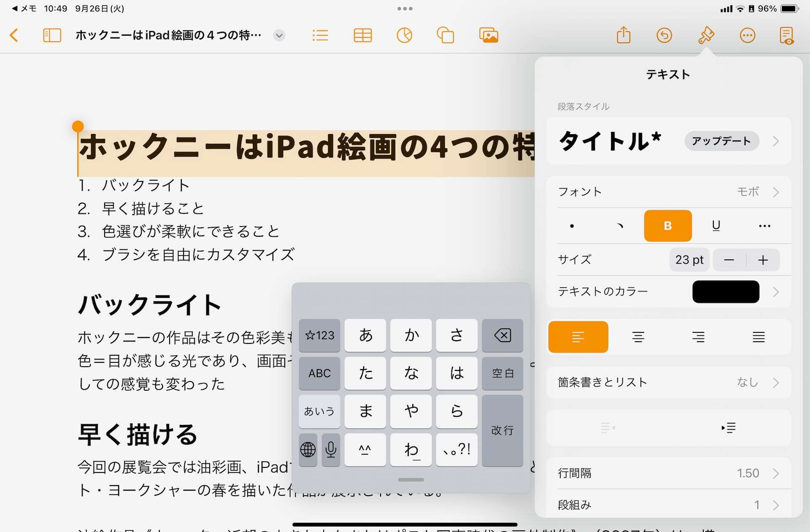This screenshot has width=810, height=532.
Task: Toggle the notes sidebar
Action: 52,35
